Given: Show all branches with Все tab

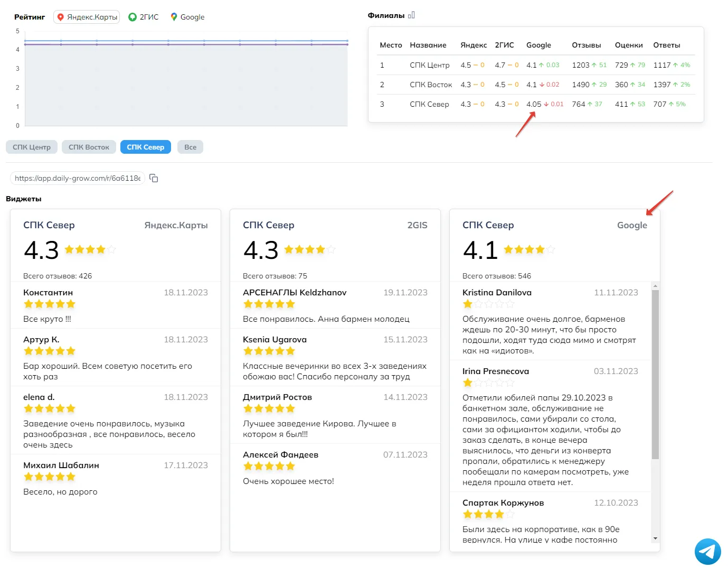Looking at the screenshot, I should click(x=191, y=147).
